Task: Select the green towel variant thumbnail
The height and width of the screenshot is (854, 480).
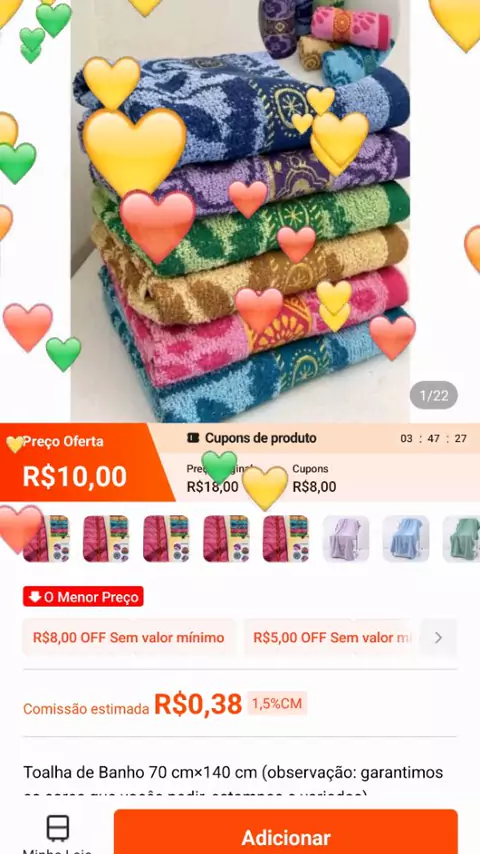Action: [461, 539]
